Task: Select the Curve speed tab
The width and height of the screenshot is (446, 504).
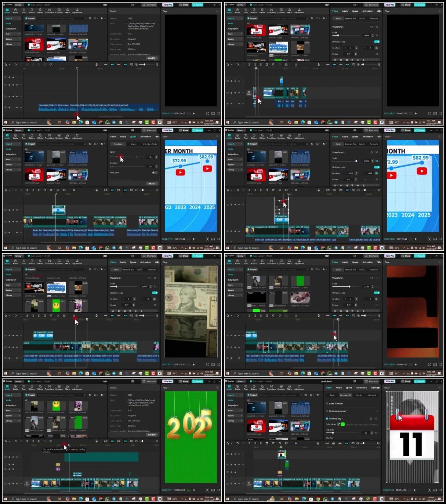Action: 134,144
